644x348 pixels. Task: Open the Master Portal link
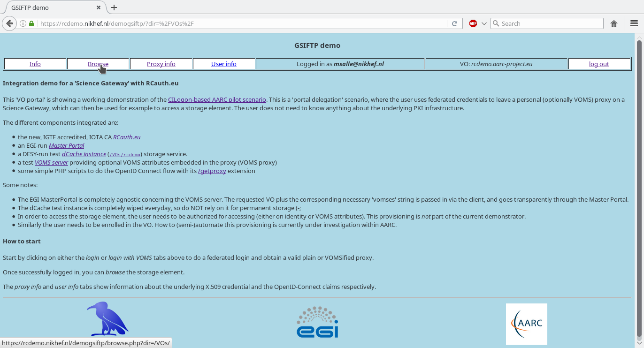(x=67, y=145)
